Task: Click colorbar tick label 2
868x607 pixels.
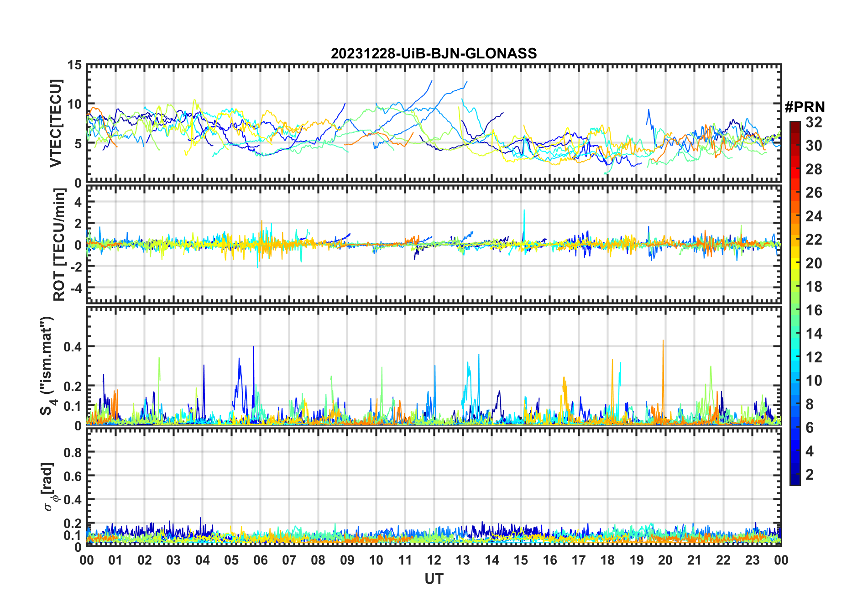Action: 810,474
